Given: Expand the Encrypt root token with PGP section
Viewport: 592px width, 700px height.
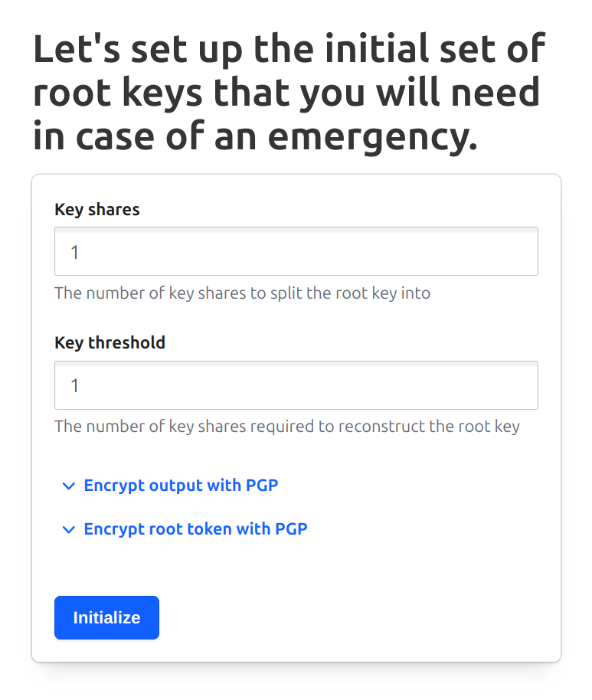Looking at the screenshot, I should (x=195, y=529).
